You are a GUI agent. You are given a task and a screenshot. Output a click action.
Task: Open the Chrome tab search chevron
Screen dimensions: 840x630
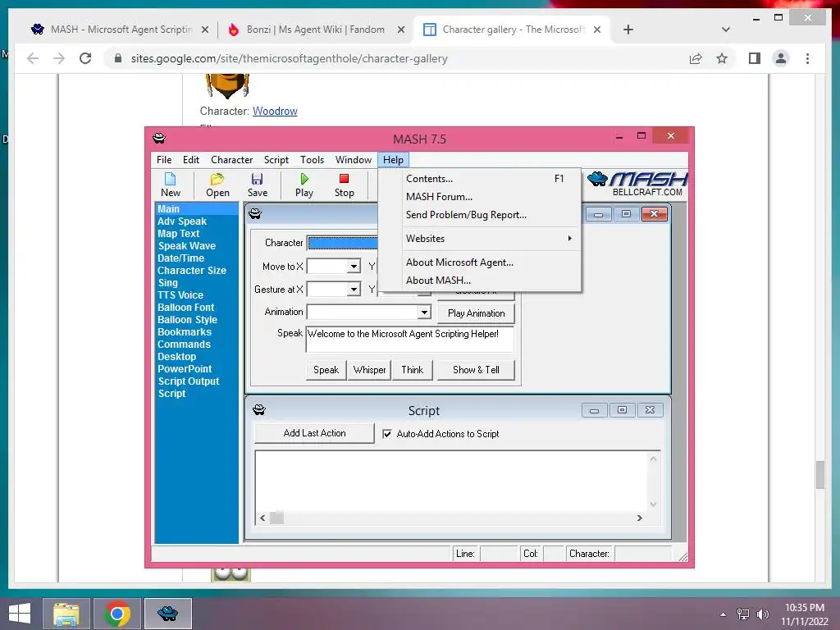click(726, 30)
